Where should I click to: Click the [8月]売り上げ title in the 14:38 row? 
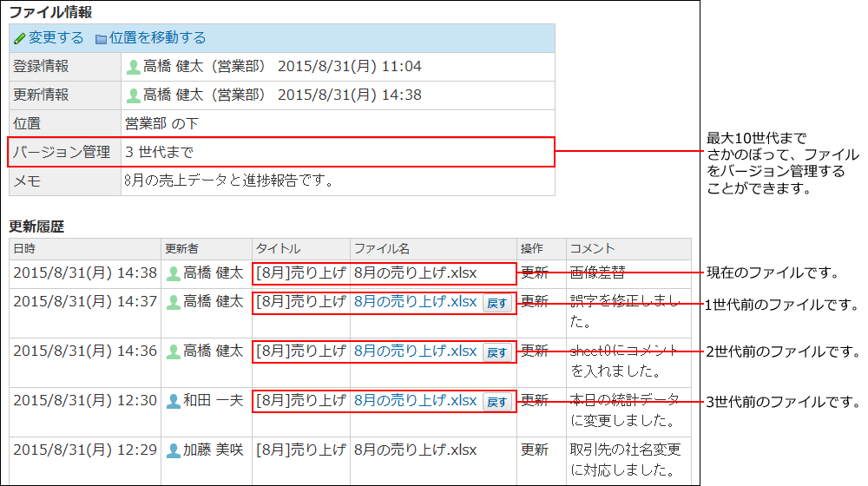point(300,273)
